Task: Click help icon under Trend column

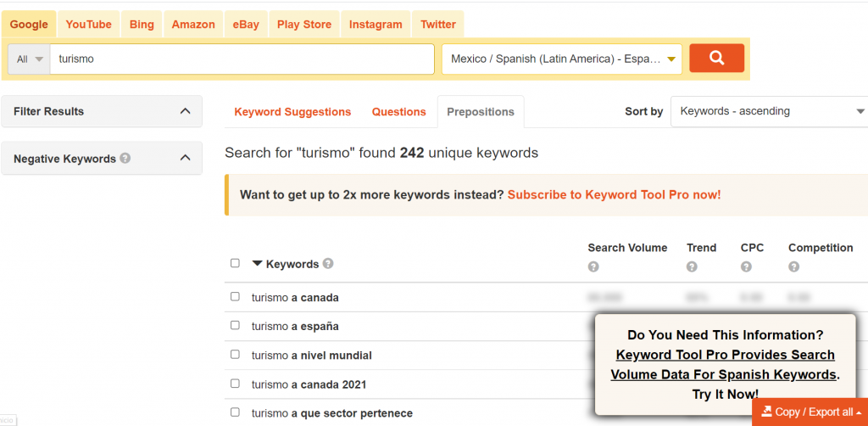Action: (692, 266)
